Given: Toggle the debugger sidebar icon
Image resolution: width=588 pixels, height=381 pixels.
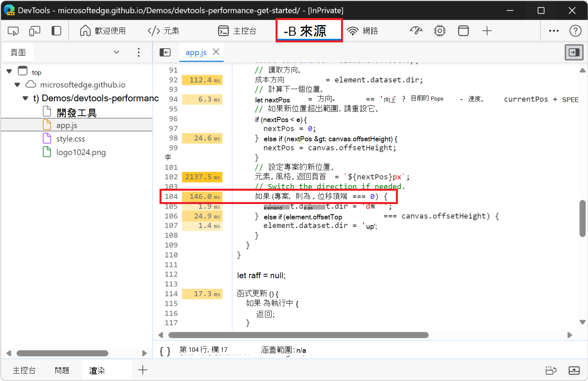Looking at the screenshot, I should tap(574, 52).
